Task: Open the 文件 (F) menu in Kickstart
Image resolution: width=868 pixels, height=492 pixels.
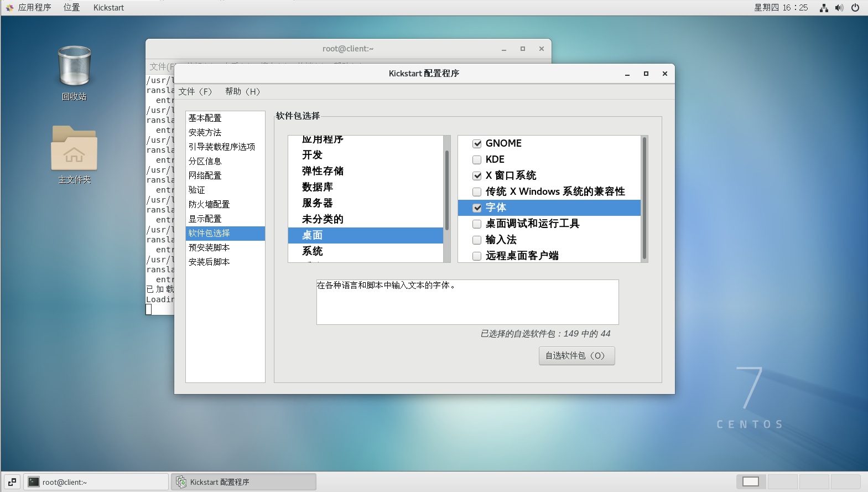Action: click(x=195, y=92)
